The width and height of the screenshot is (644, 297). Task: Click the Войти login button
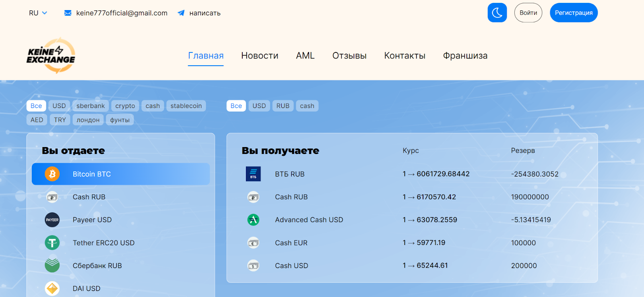pyautogui.click(x=528, y=13)
